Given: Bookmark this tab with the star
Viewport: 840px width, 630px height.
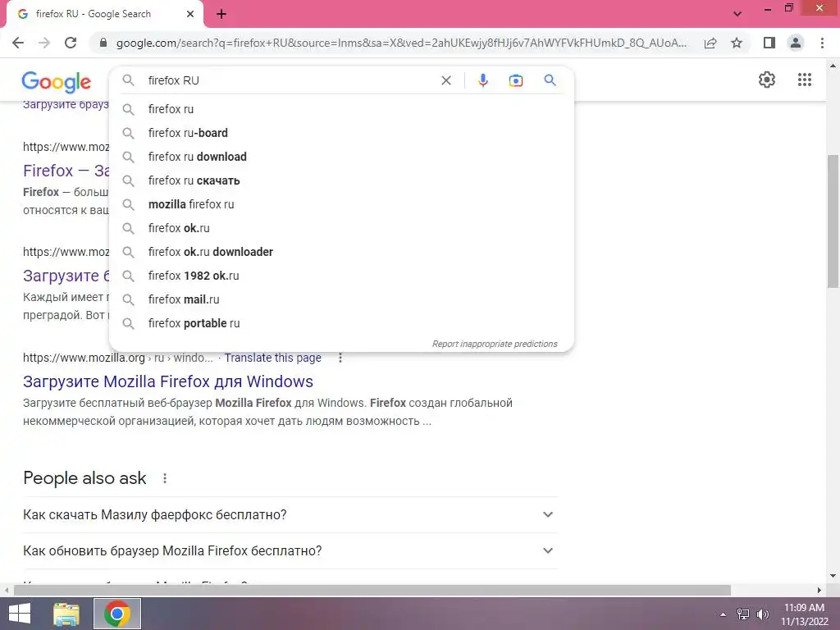Looking at the screenshot, I should 737,43.
